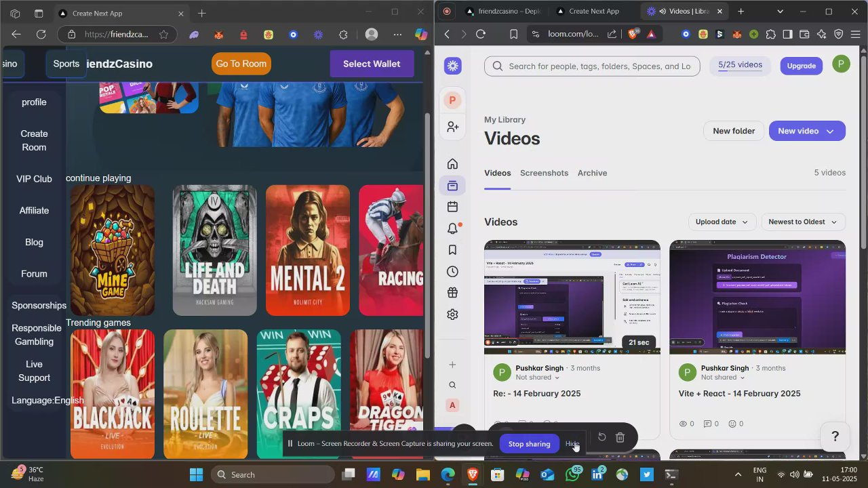Switch to the Screenshots tab in Loom
Screen dimensions: 868x488
(x=544, y=173)
